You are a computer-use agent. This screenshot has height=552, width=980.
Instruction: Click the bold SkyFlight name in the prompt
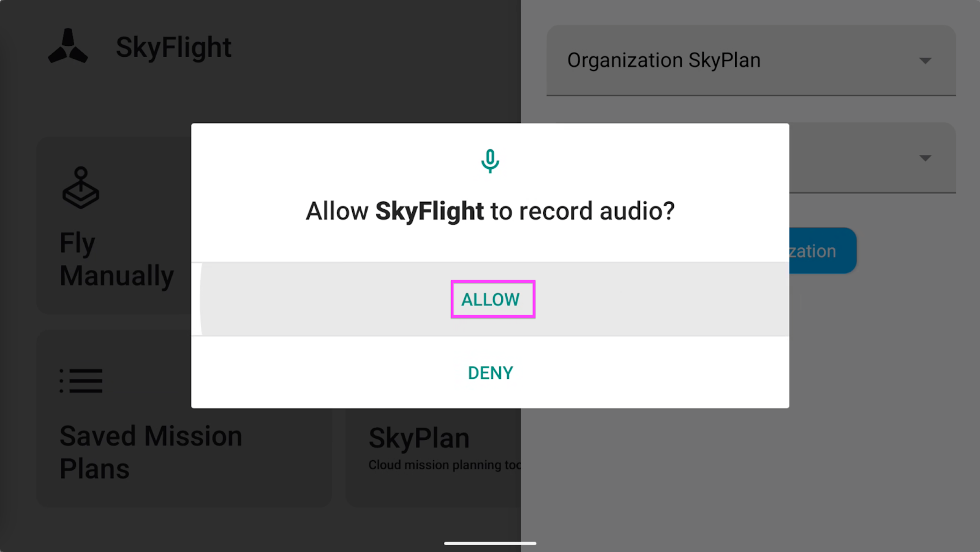point(429,211)
